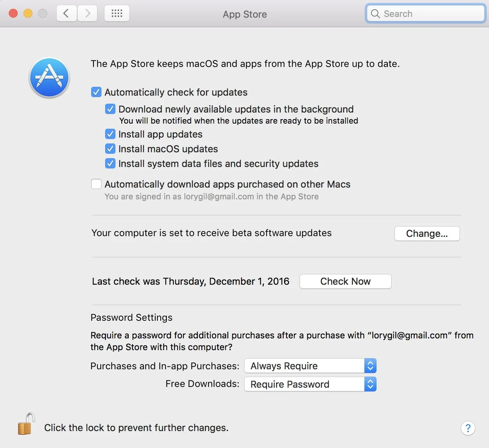Open help with the question mark button
489x448 pixels.
[468, 428]
